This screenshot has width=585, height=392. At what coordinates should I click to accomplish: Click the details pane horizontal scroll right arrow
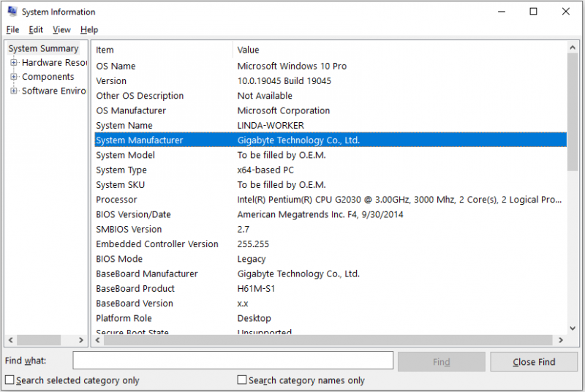(x=560, y=340)
